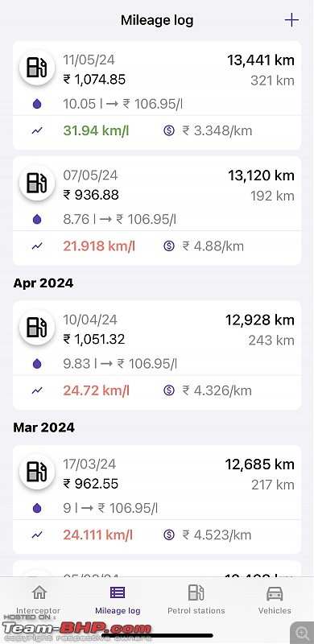This screenshot has height=644, width=314.
Task: Tap the fuel drop icon beside 10.05 l
Action: [37, 104]
